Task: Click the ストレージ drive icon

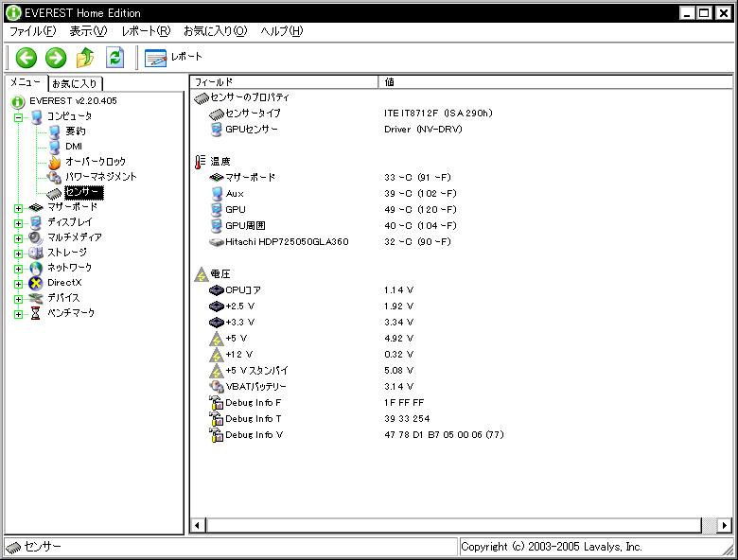Action: 36,253
